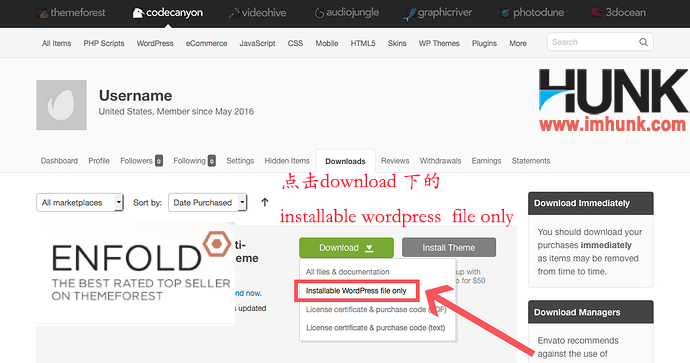The image size is (690, 363).
Task: Go to VideoHive marketplace
Action: tap(257, 13)
